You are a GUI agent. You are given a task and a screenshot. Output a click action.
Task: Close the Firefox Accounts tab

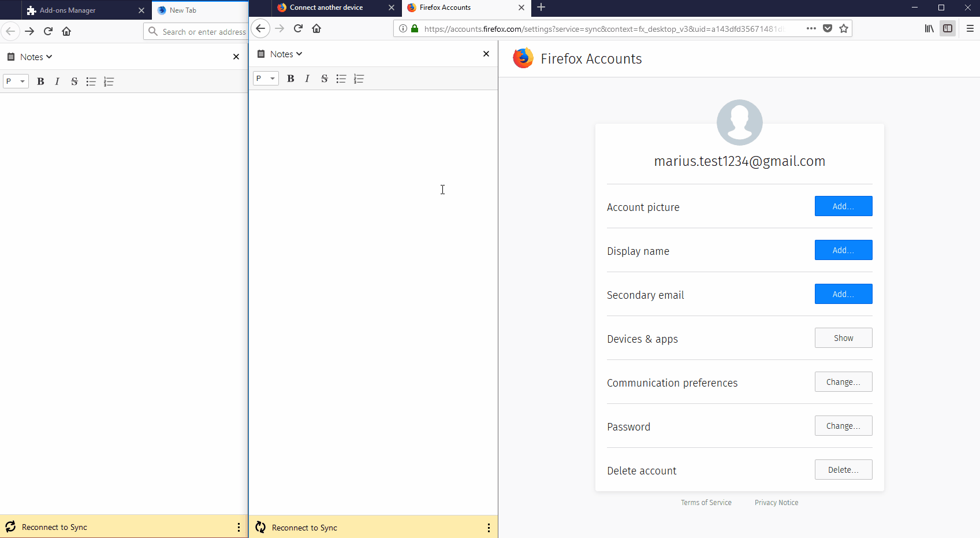pos(521,8)
